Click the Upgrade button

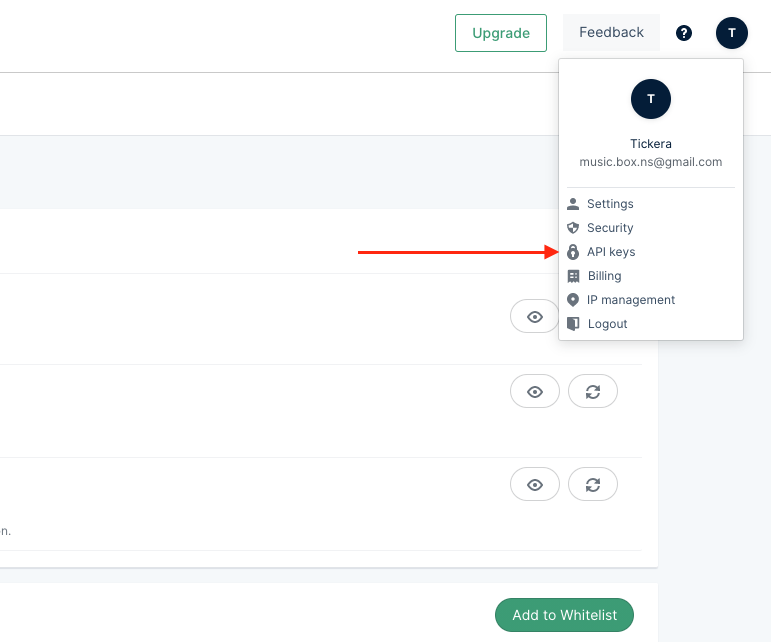501,33
